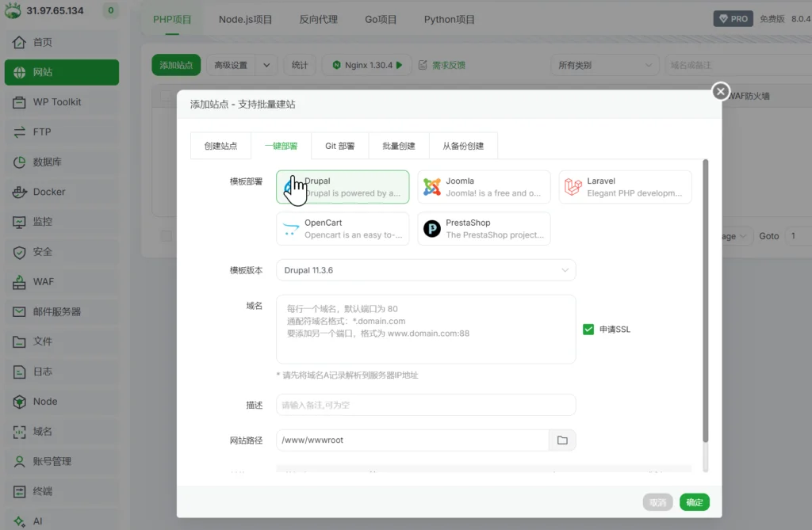Screen dimensions: 812x530
Task: Browse folder icon beside 网站路径 field
Action: click(x=562, y=440)
